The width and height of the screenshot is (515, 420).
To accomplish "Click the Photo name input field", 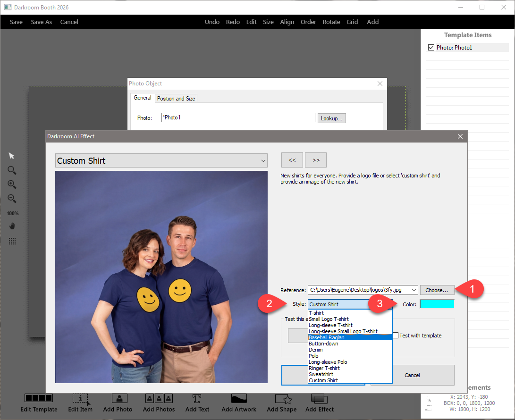I will coord(238,118).
